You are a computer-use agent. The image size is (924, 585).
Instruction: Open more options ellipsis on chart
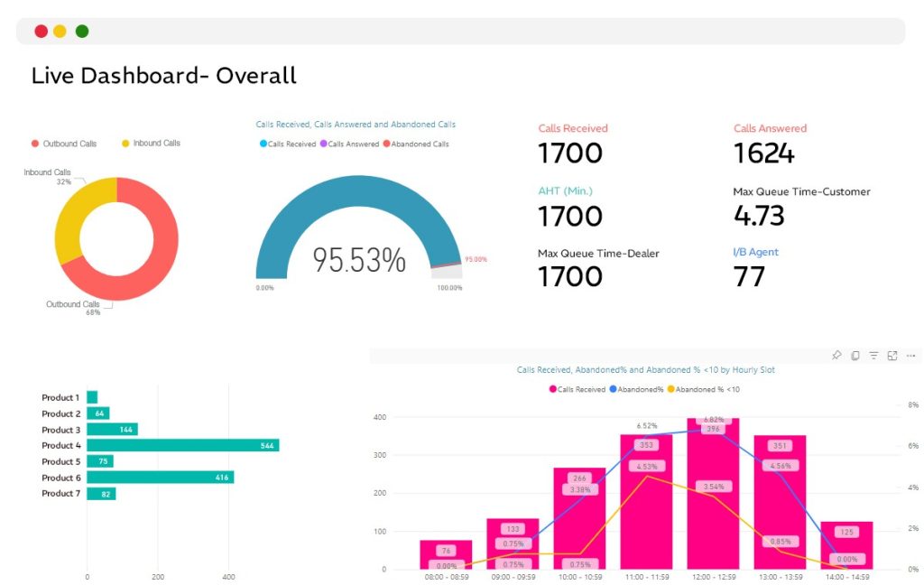pos(911,356)
